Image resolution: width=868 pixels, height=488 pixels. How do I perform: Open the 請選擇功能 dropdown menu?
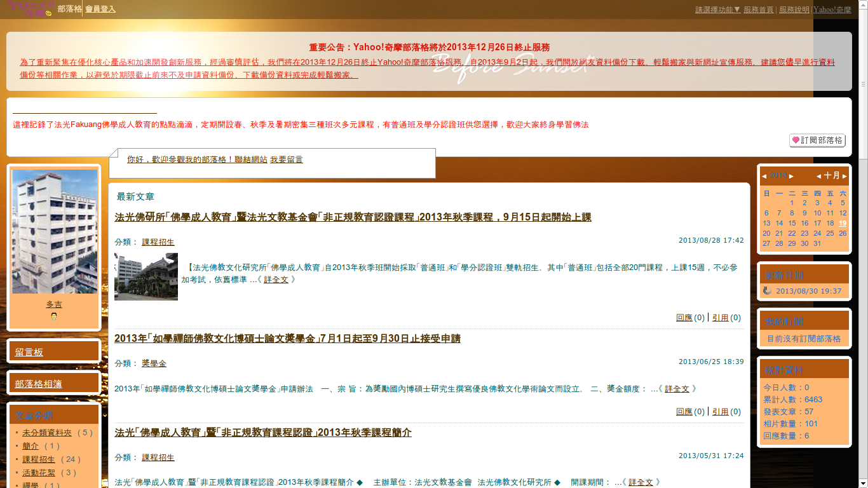717,10
